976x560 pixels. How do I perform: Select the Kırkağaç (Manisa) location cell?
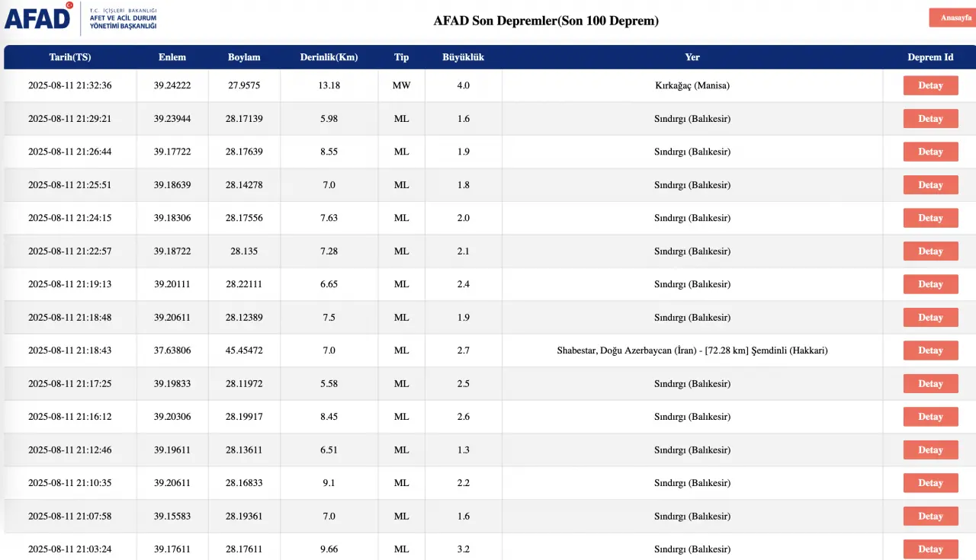pos(692,85)
